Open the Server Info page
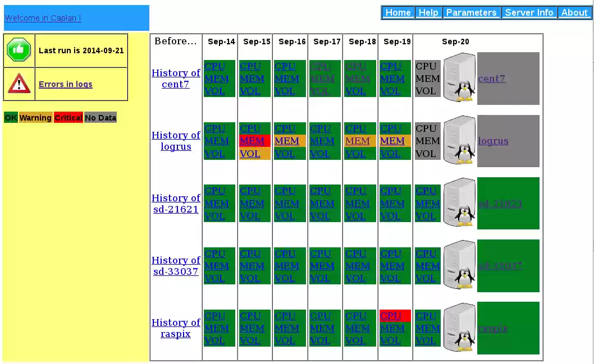 (x=529, y=12)
